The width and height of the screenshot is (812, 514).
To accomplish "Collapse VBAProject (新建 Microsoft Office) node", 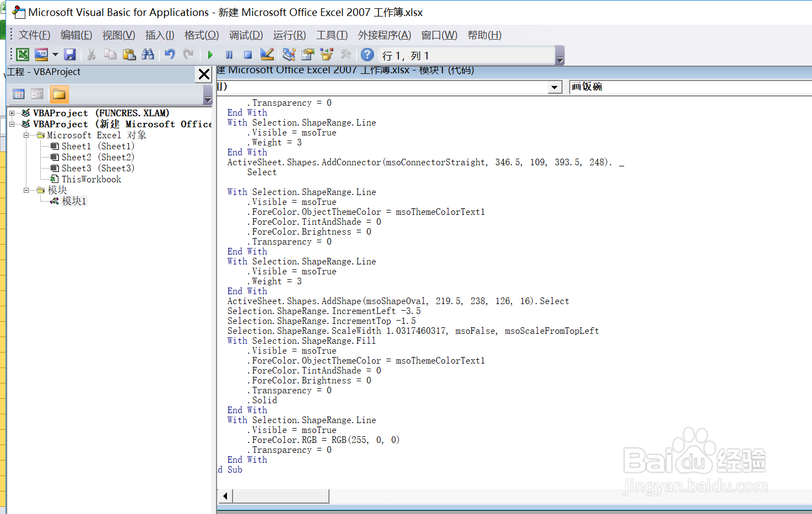I will [x=12, y=124].
